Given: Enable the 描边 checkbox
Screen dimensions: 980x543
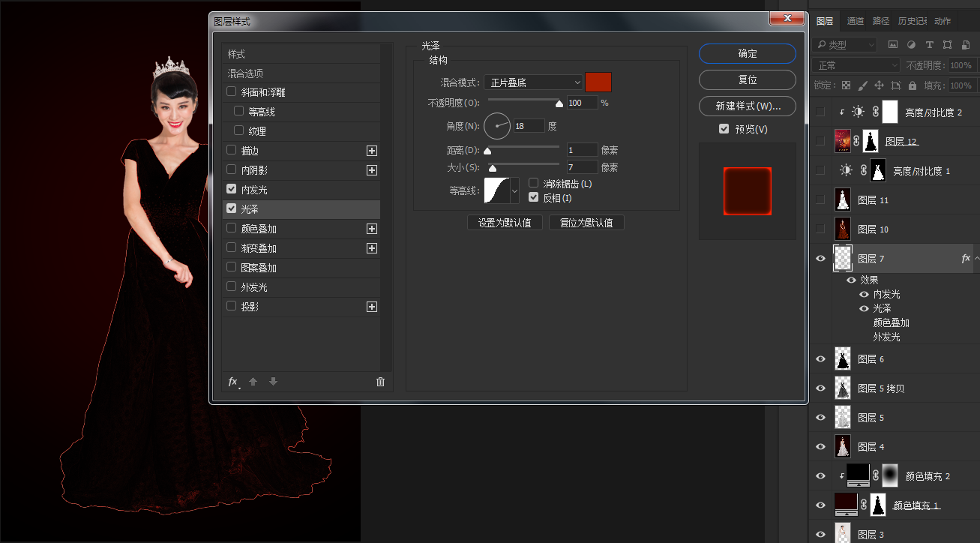Looking at the screenshot, I should (x=232, y=151).
